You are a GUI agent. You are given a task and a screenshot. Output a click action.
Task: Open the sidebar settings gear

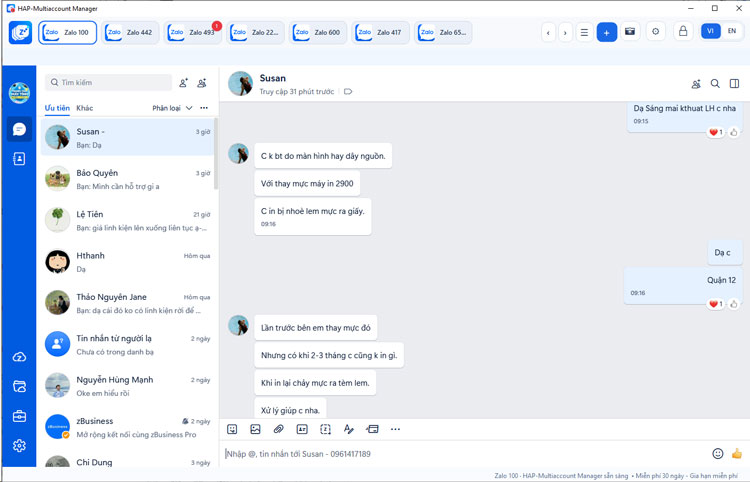pos(19,446)
